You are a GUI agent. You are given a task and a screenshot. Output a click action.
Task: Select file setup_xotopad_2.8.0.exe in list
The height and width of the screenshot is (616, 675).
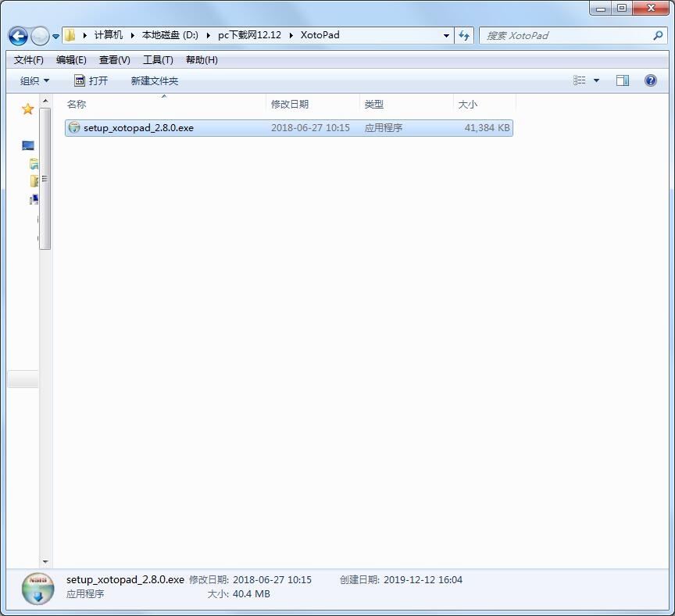pos(289,128)
